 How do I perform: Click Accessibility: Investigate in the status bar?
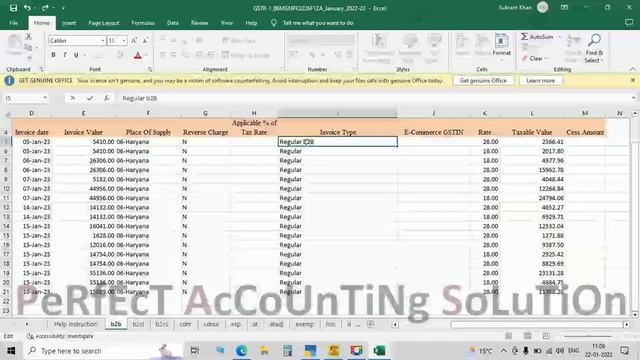tap(60, 336)
